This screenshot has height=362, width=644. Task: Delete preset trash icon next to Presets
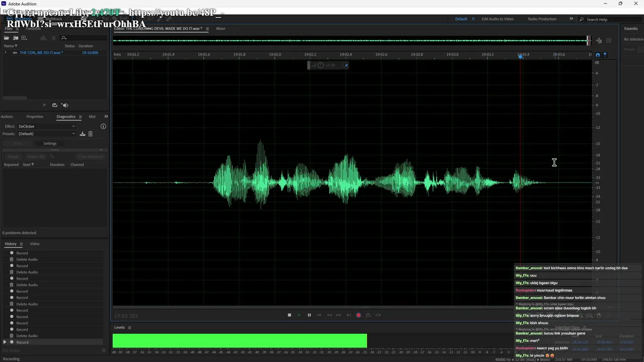[91, 134]
